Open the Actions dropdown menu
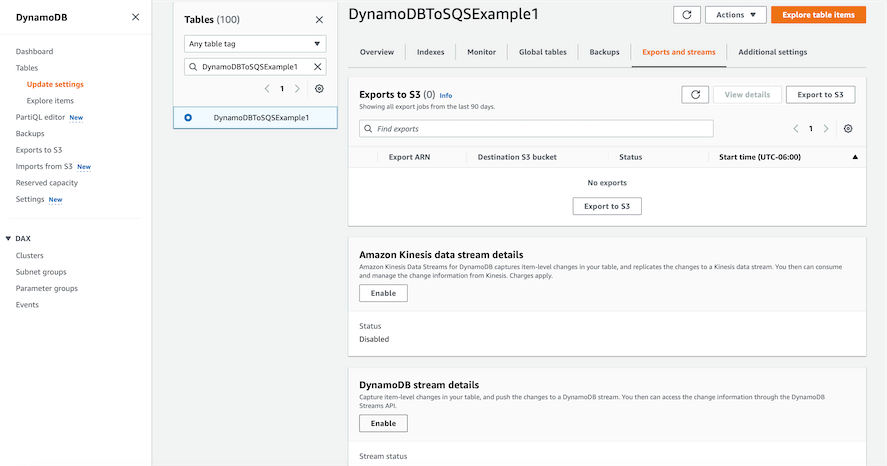 click(735, 15)
